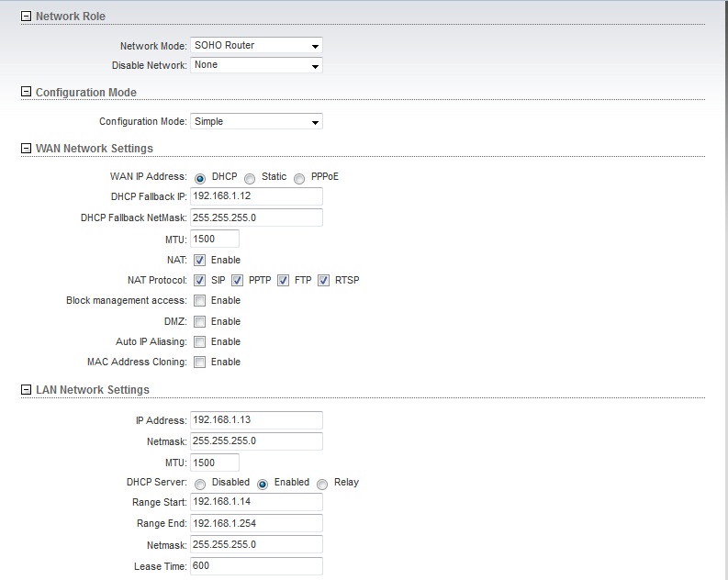Select PPPoE for WAN IP Address
The width and height of the screenshot is (728, 580).
click(299, 178)
